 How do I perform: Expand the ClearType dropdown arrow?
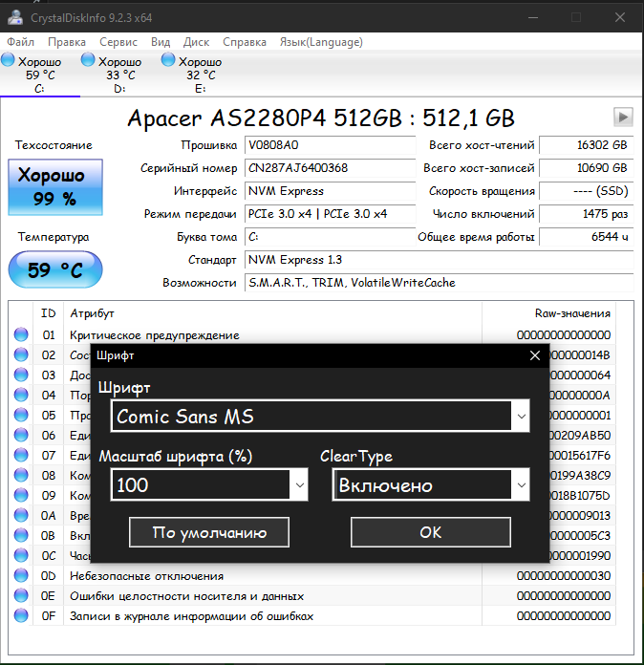click(x=522, y=484)
